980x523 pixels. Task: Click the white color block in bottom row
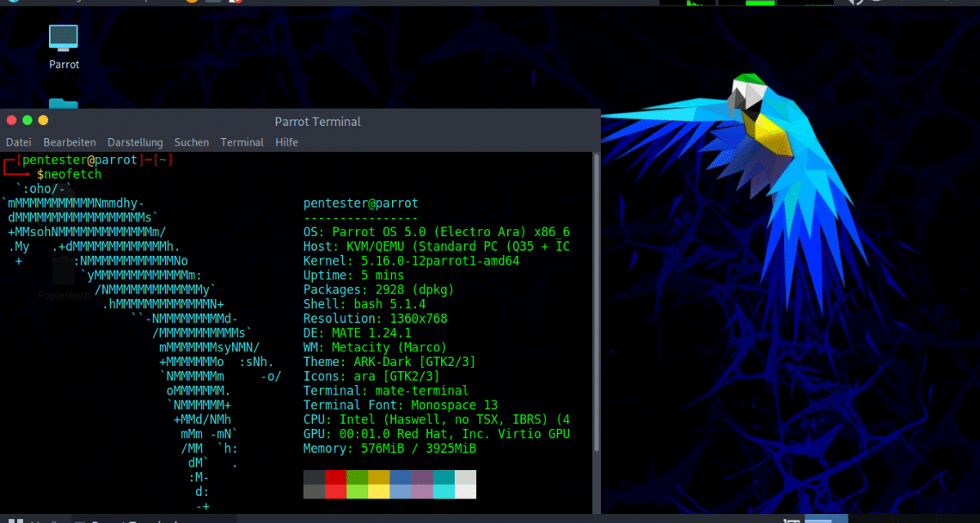coord(465,491)
